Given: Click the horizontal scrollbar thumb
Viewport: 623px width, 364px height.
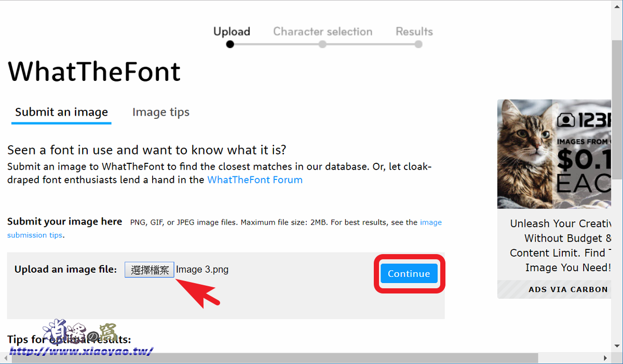Looking at the screenshot, I should [x=274, y=358].
